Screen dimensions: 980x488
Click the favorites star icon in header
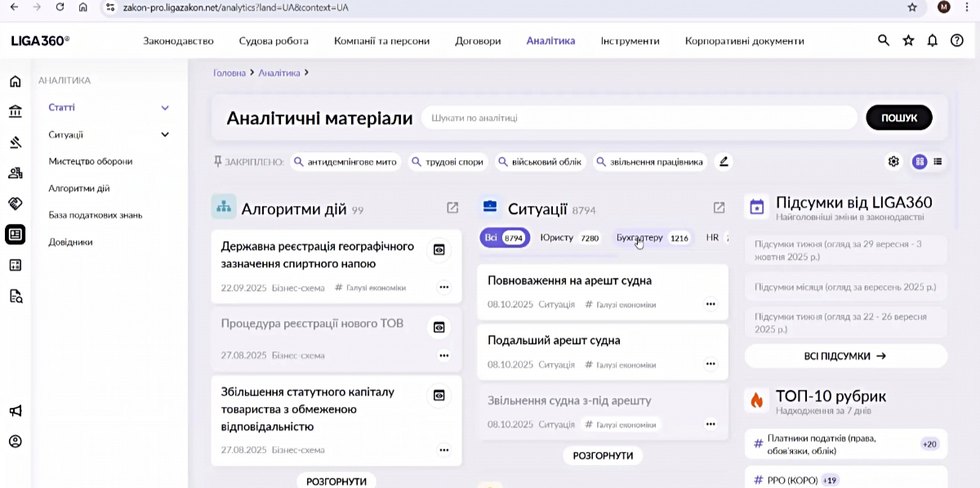(x=907, y=41)
